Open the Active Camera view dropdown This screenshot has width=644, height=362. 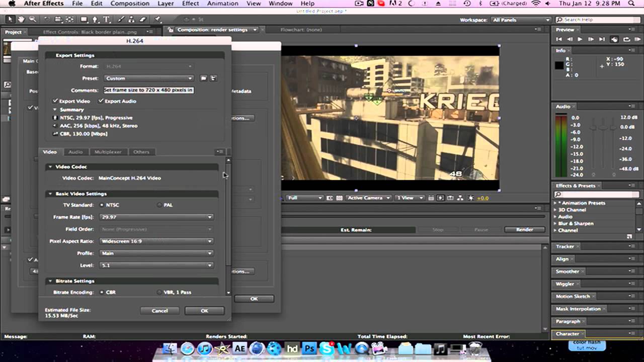pos(369,198)
